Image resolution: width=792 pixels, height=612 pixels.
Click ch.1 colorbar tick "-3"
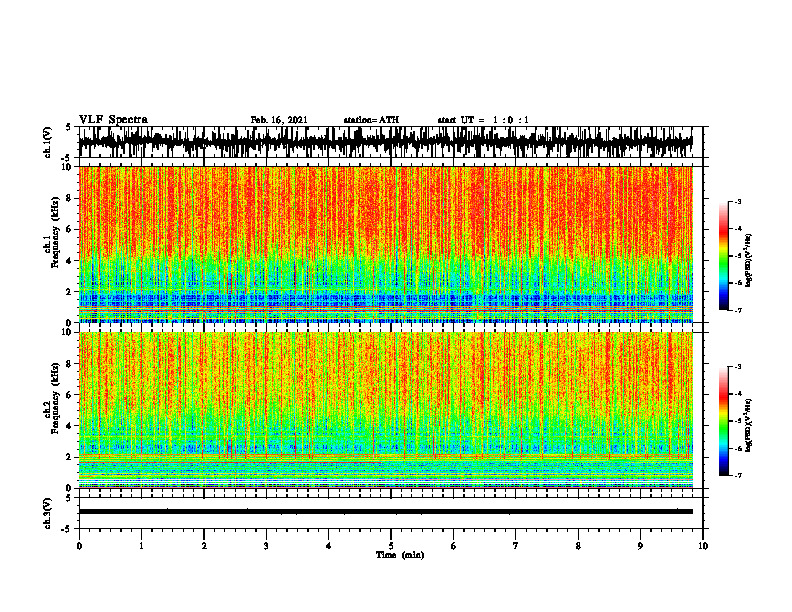(738, 202)
